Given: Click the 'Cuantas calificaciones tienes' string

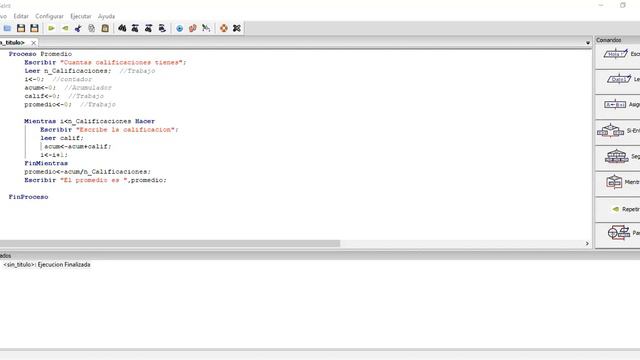Looking at the screenshot, I should coord(121,62).
